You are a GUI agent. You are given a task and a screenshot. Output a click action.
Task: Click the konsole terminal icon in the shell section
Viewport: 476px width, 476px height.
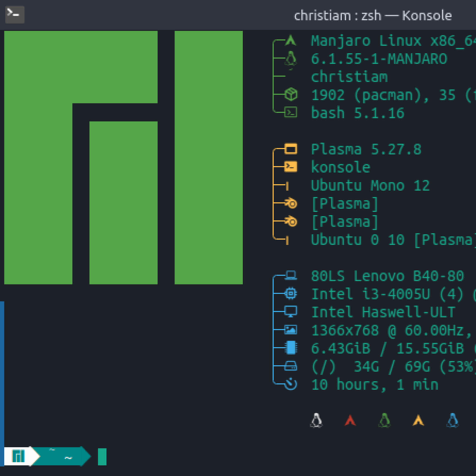[x=291, y=167]
